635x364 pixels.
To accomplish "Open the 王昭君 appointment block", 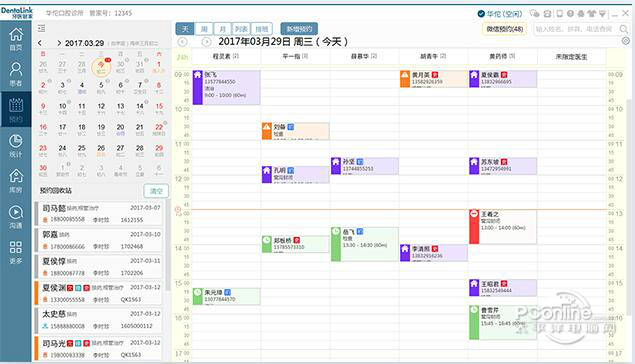I will pos(503,287).
